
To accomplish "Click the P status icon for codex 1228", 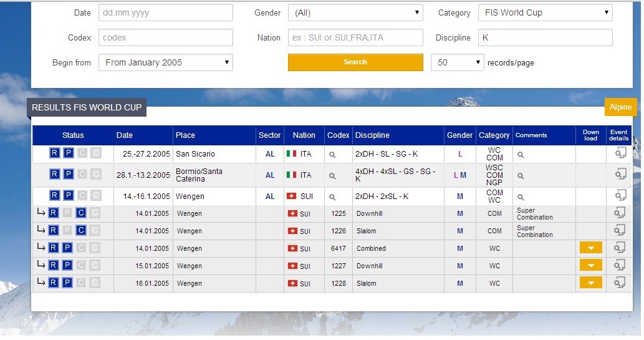I will [67, 283].
